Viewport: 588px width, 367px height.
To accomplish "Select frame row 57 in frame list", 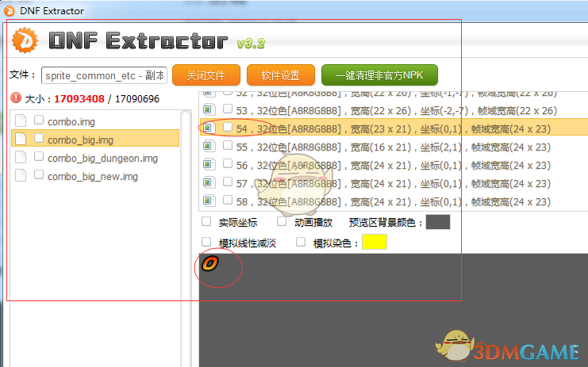I will [394, 184].
